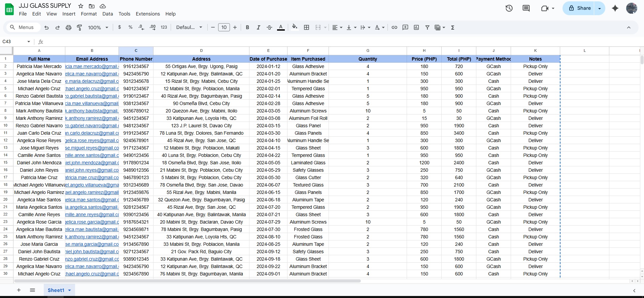Viewport: 644px width, 298px height.
Task: Undo the last action
Action: coord(46,28)
